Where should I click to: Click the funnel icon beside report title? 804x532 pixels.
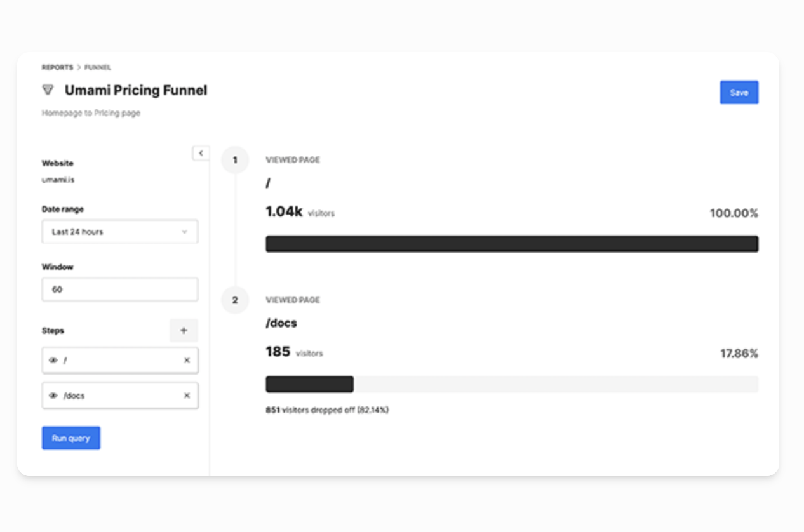pos(48,90)
